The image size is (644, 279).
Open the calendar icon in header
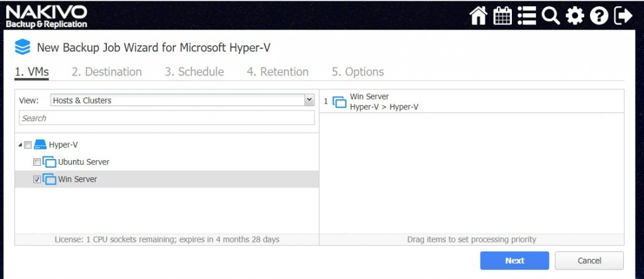tap(502, 16)
